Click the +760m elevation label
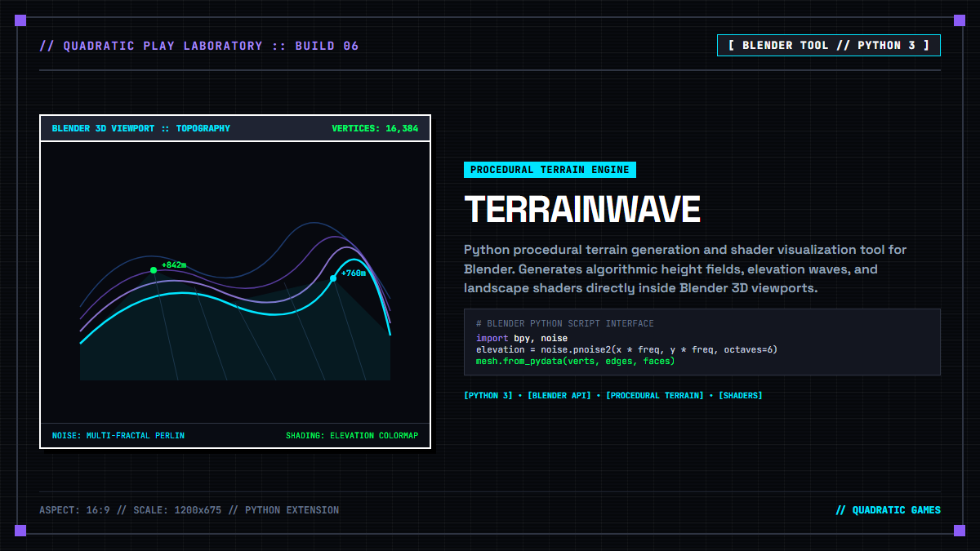This screenshot has width=980, height=551. click(x=354, y=273)
